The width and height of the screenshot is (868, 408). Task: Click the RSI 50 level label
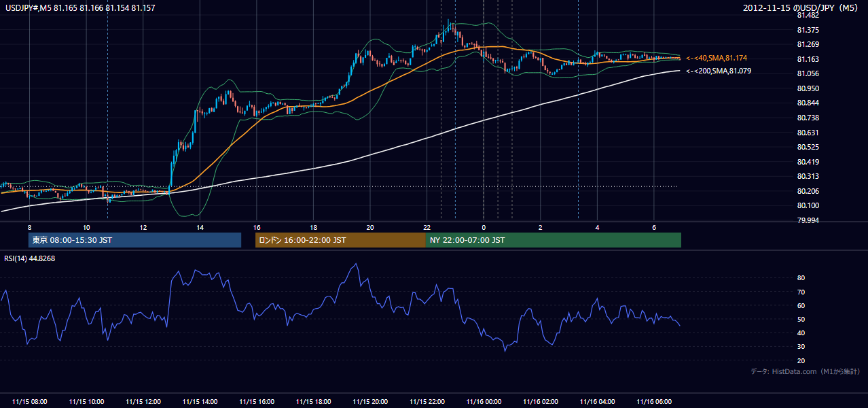801,319
